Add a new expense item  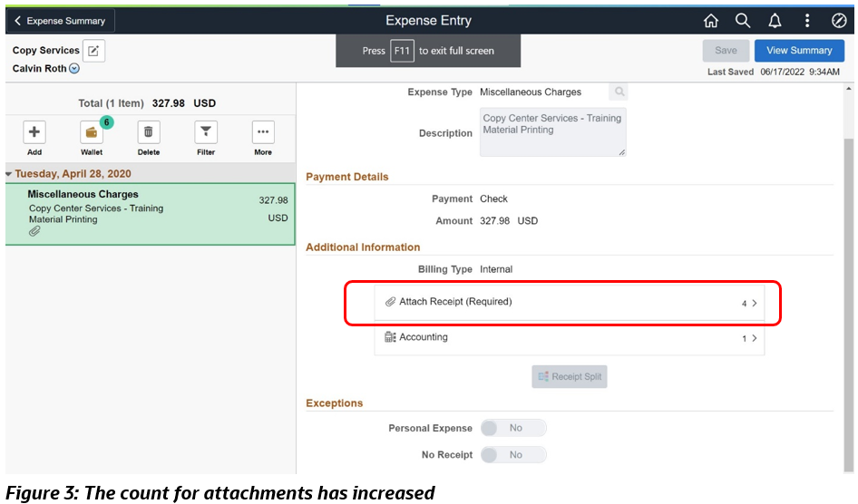[x=34, y=132]
